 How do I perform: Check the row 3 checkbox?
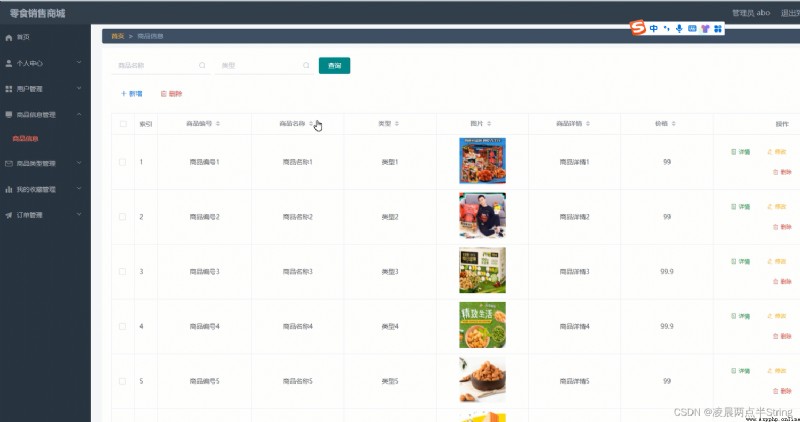(122, 271)
